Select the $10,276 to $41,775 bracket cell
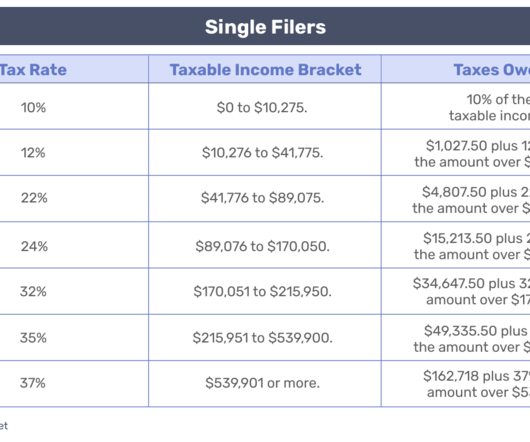Viewport: 530px width, 442px height. point(265,152)
